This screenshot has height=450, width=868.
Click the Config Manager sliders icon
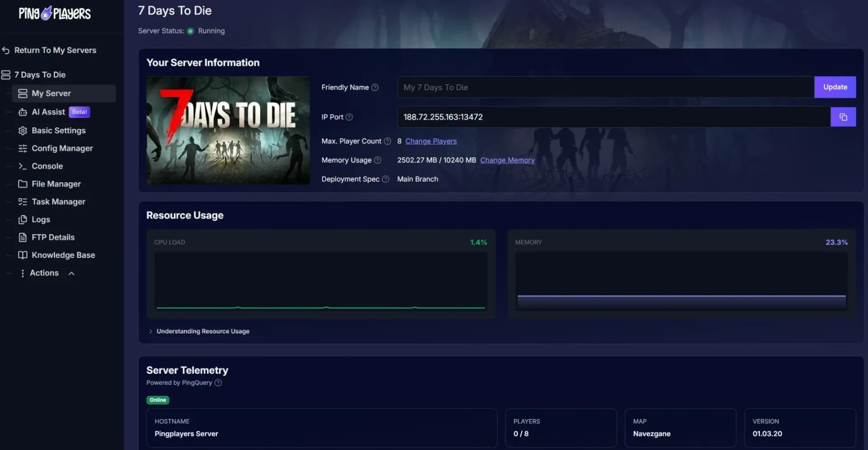click(23, 148)
